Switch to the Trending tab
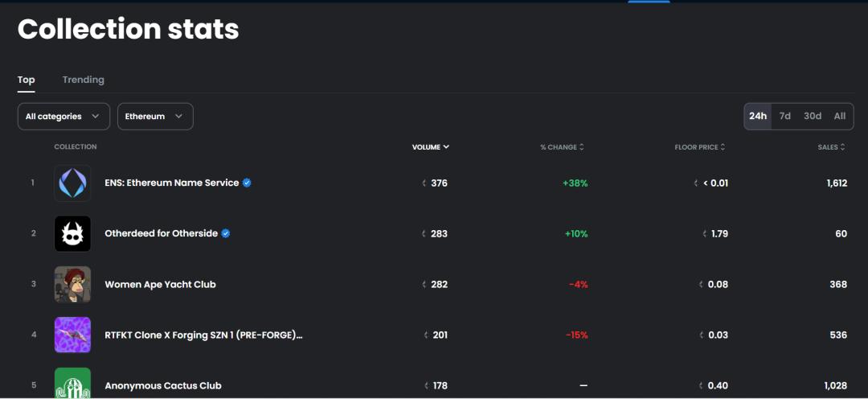The height and width of the screenshot is (399, 868). pyautogui.click(x=84, y=80)
